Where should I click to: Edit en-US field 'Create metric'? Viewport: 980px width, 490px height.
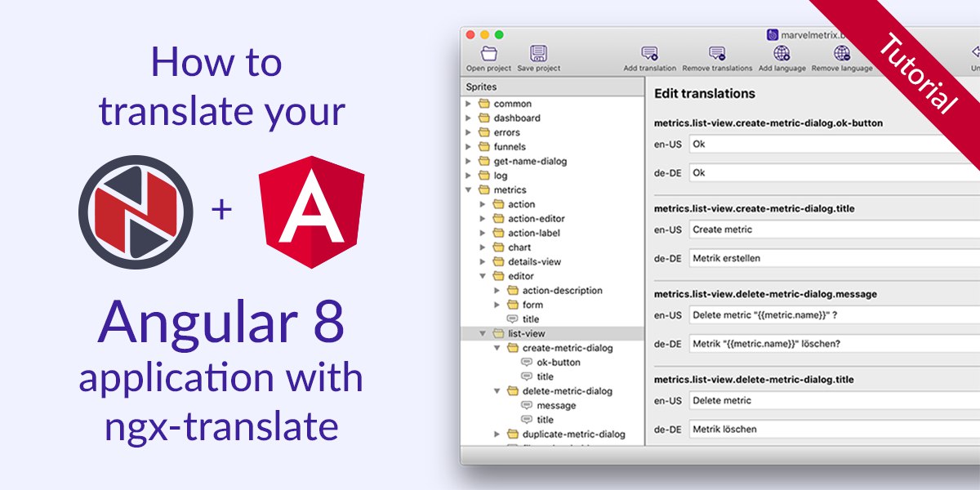tap(834, 229)
